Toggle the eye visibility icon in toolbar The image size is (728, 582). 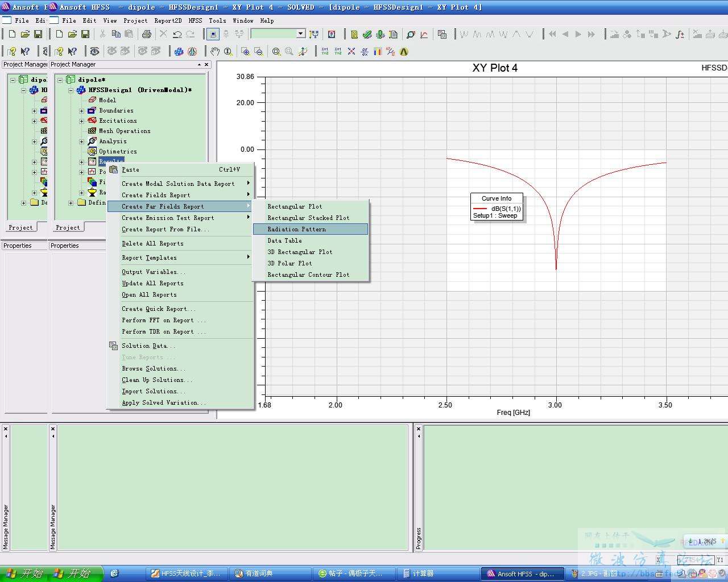click(x=94, y=52)
